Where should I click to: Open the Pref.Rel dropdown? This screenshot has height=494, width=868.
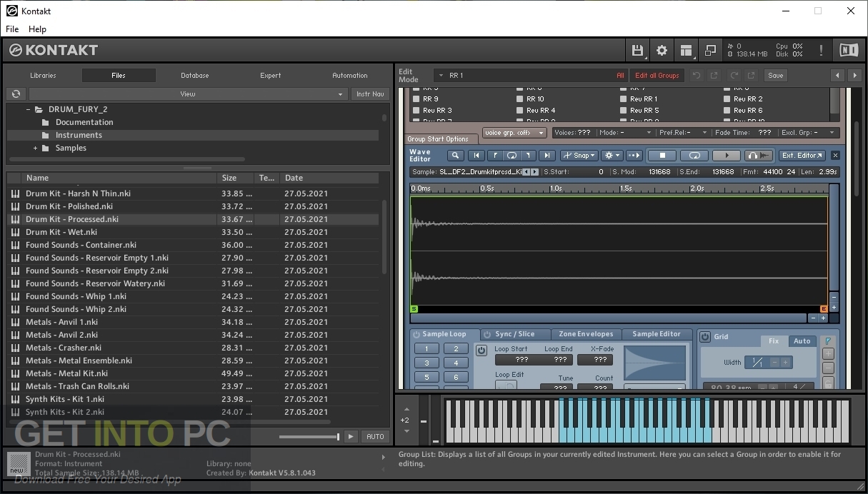coord(683,133)
